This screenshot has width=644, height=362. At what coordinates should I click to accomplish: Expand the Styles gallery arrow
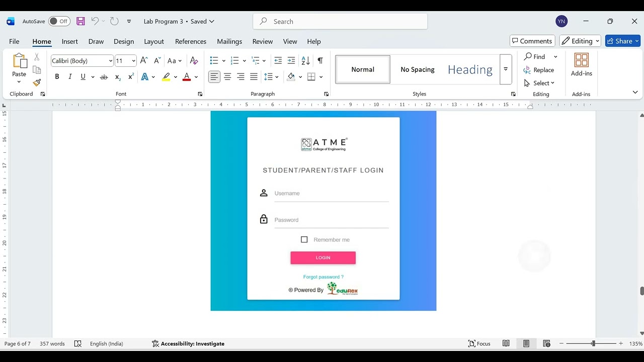[x=506, y=69]
